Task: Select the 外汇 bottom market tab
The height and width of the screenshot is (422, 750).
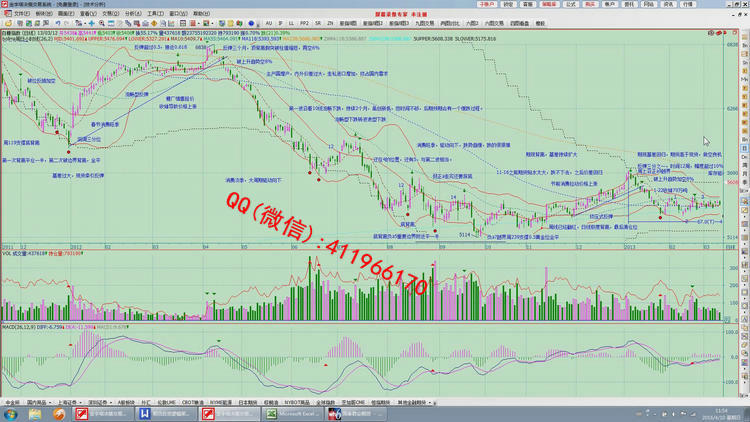Action: pos(146,403)
